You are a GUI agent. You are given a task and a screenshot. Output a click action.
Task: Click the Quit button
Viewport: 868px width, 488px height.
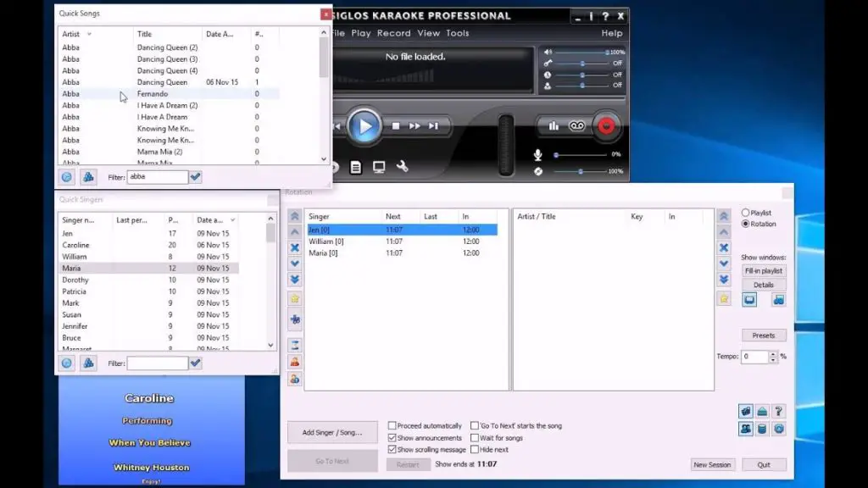coord(764,465)
